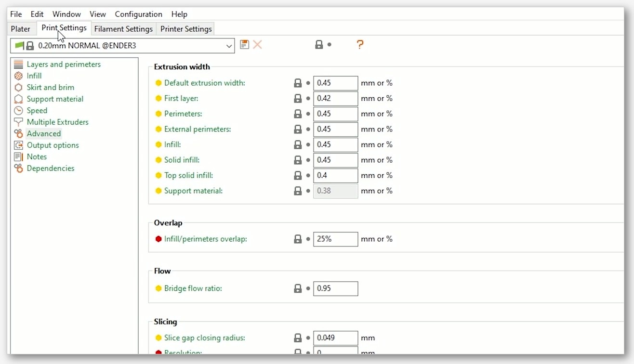634x364 pixels.
Task: Open the Configuration menu
Action: [x=138, y=14]
